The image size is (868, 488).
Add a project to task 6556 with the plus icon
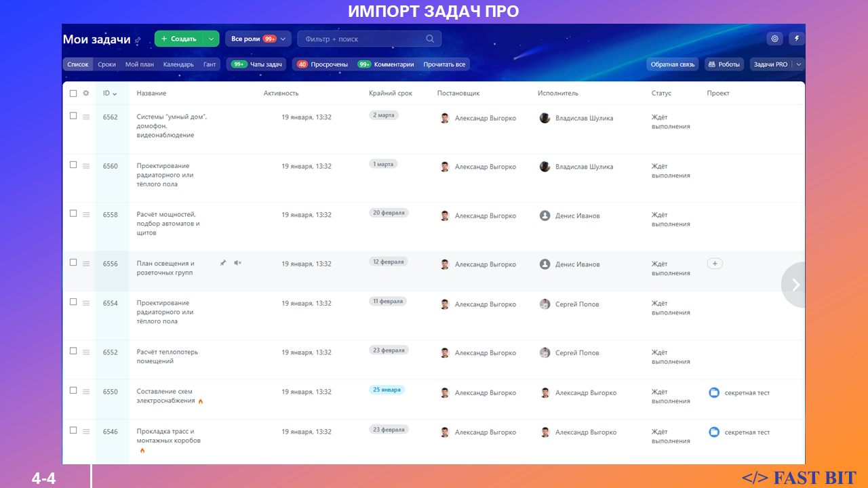point(715,264)
